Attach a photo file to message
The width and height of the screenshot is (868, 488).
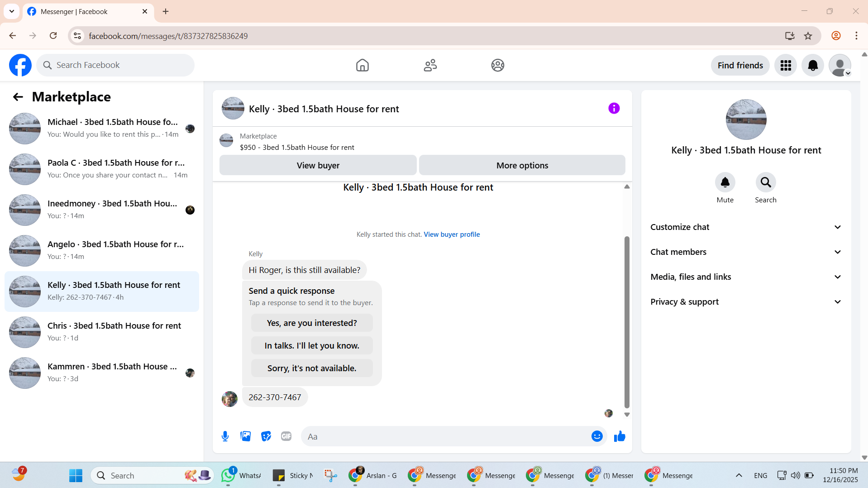point(245,436)
